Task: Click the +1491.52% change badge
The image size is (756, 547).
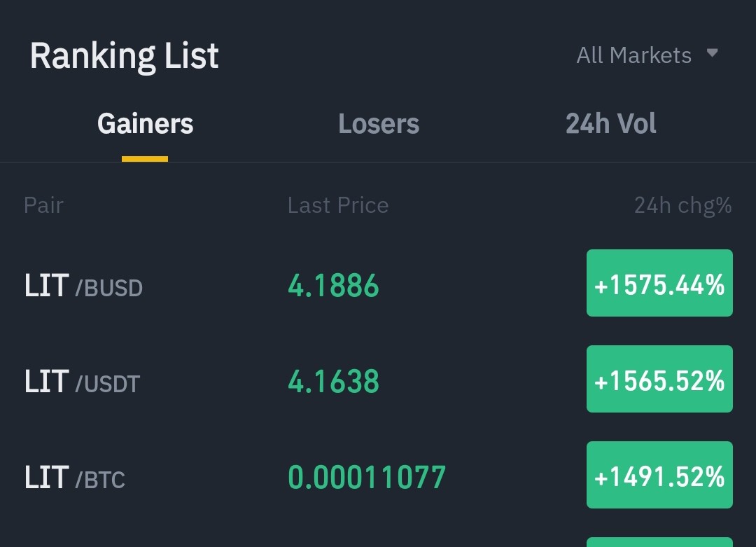Action: 659,475
